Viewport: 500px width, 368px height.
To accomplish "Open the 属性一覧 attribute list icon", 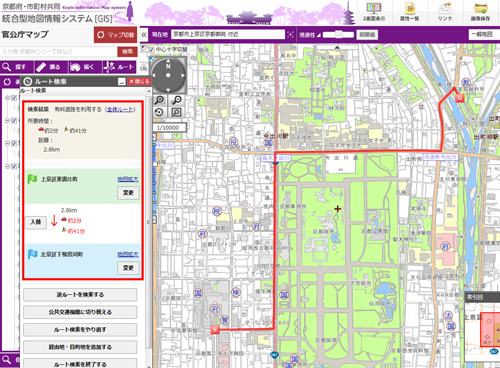I will pos(410,12).
